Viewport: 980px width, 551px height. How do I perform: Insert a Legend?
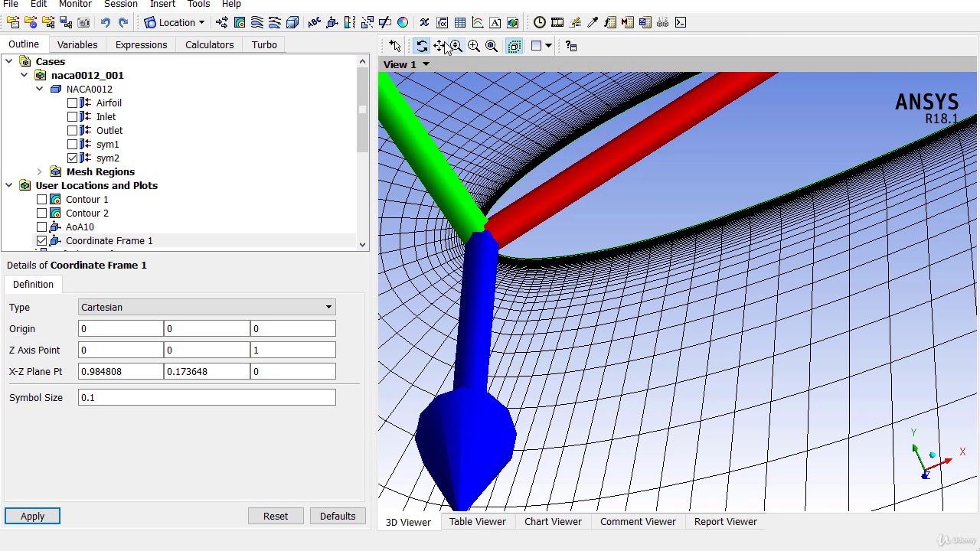[349, 22]
